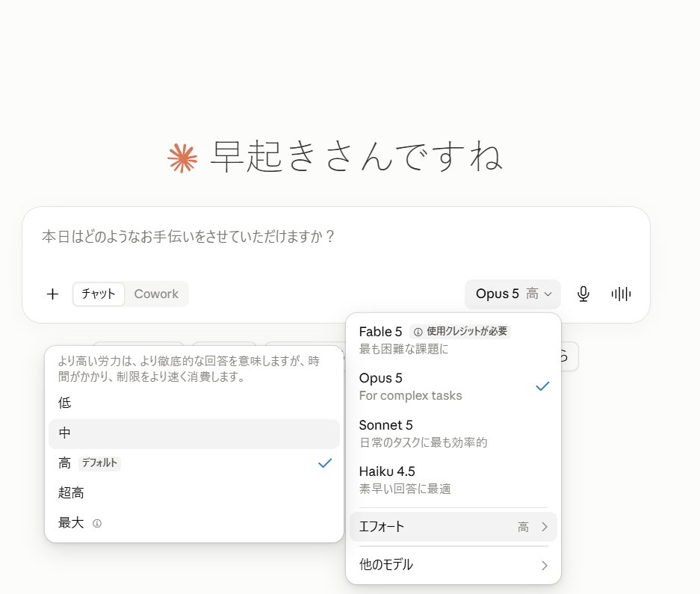Start voice mode with waveform icon

(621, 294)
